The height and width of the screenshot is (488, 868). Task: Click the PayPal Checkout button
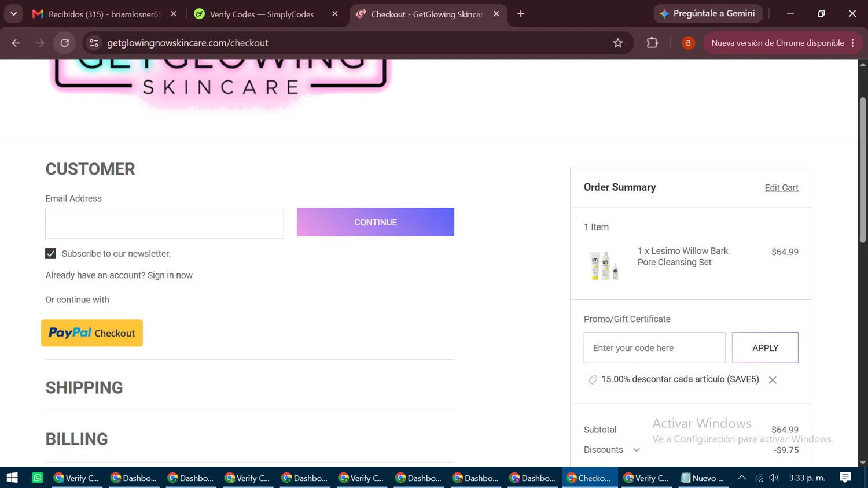click(x=92, y=333)
